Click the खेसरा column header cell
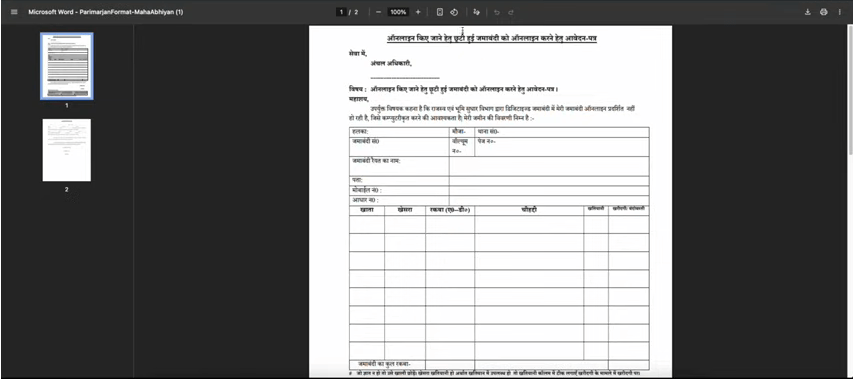This screenshot has width=853, height=379. point(405,209)
